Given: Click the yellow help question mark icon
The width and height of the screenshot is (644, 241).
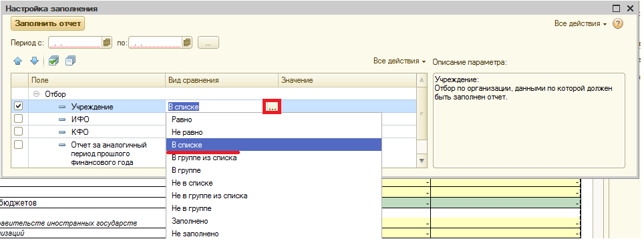Looking at the screenshot, I should point(618,24).
